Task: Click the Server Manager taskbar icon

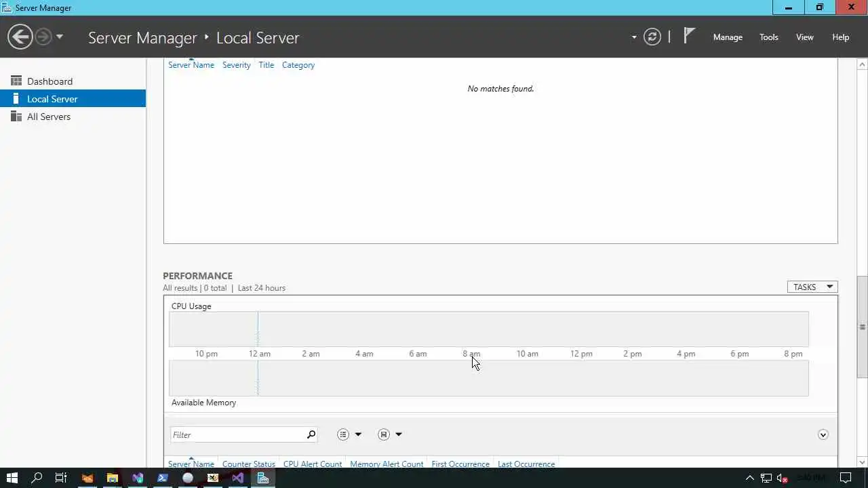Action: (x=263, y=478)
